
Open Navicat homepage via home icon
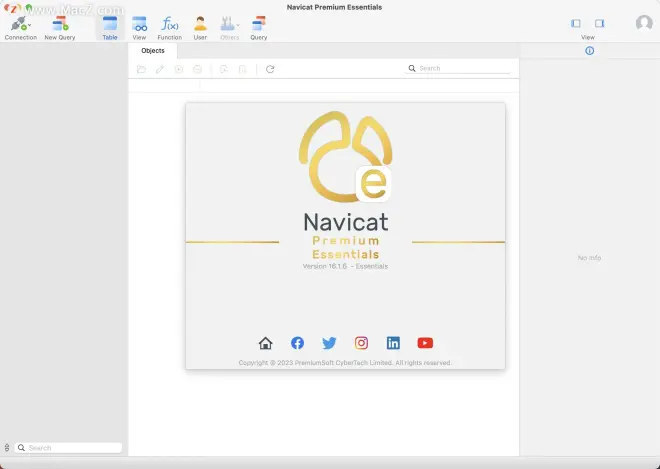point(265,343)
